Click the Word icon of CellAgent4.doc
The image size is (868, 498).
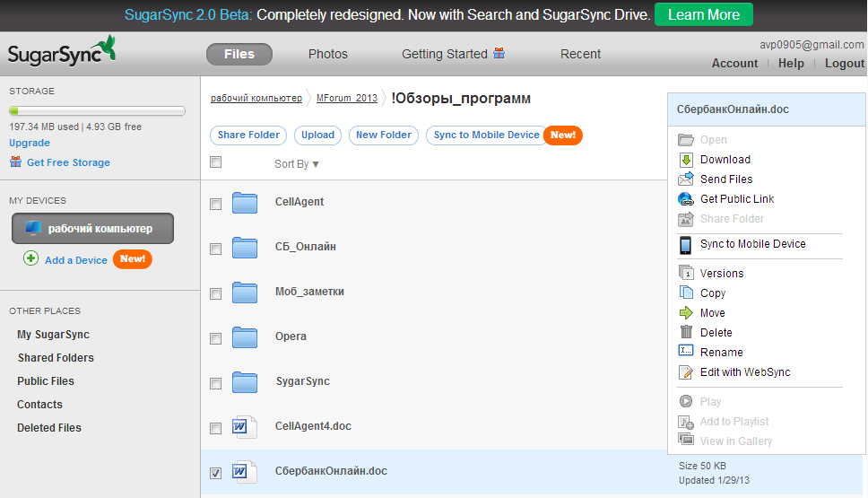point(244,427)
